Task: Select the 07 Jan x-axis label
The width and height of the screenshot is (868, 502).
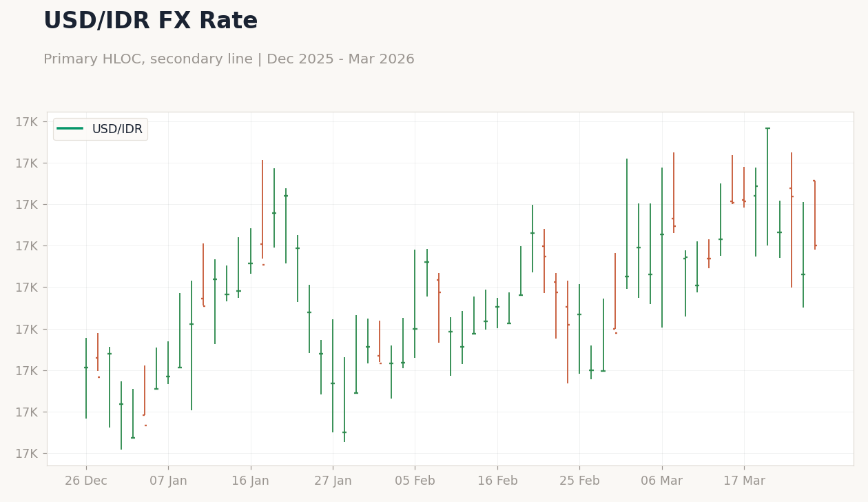Action: [168, 481]
